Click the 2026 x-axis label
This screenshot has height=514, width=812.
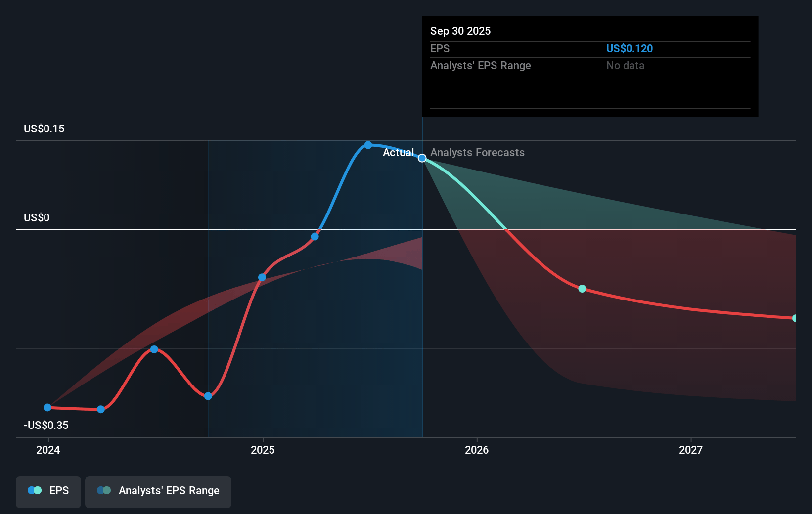click(477, 450)
